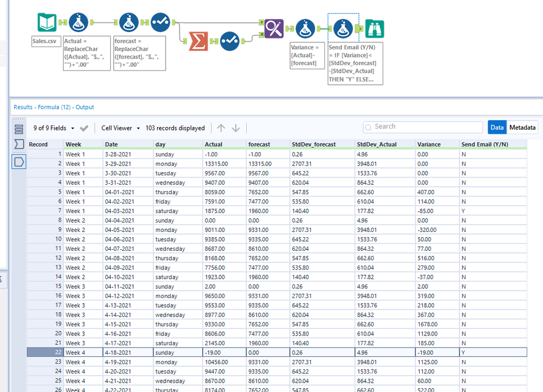Select the forecast ReplaceChar Formula tool
The height and width of the screenshot is (392, 543).
[x=129, y=22]
